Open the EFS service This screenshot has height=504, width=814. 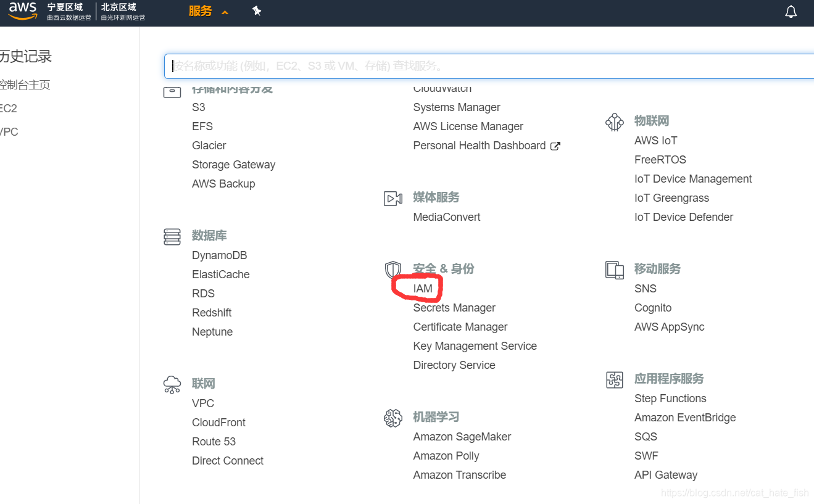[202, 126]
